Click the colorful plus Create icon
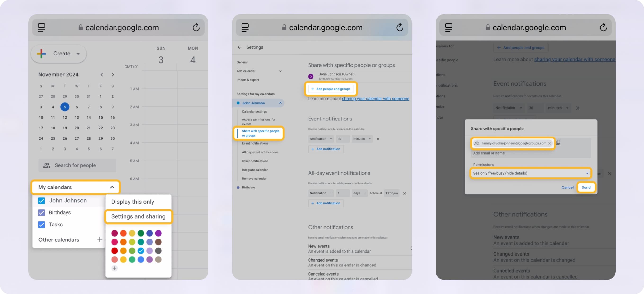 click(x=41, y=54)
